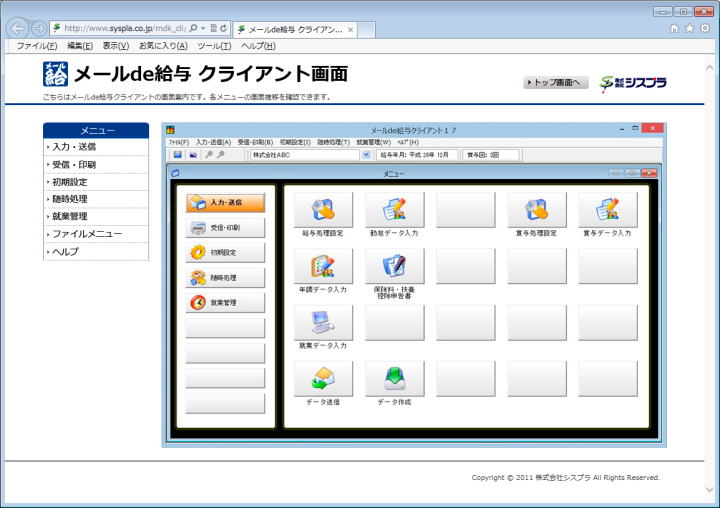Open 就業管理(W) menu in client window
This screenshot has height=508, width=720.
click(374, 142)
